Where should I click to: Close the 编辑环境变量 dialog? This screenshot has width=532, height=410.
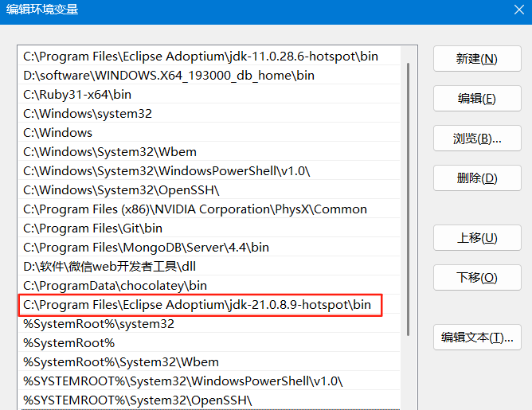pyautogui.click(x=519, y=10)
